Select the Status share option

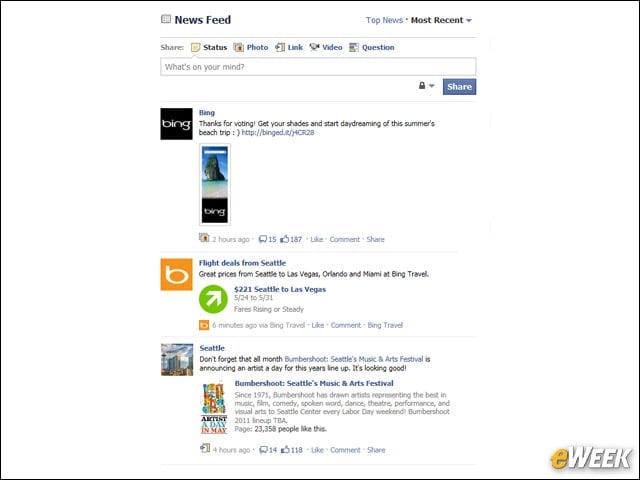[x=215, y=47]
